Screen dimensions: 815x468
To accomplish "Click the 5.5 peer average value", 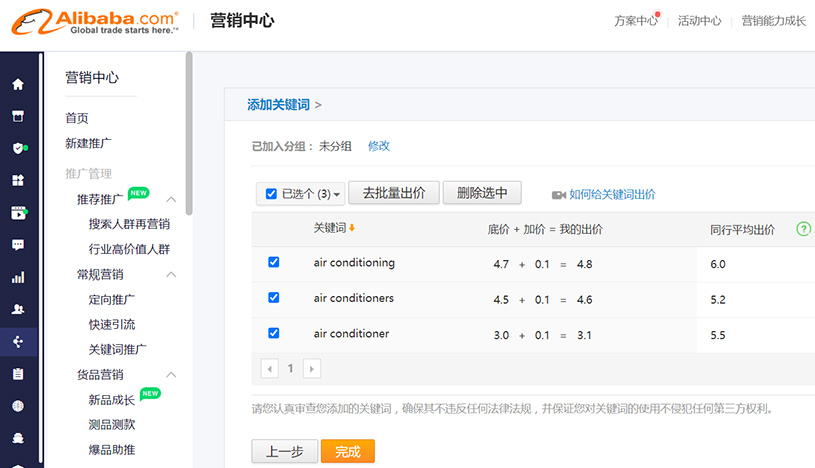I will tap(718, 335).
